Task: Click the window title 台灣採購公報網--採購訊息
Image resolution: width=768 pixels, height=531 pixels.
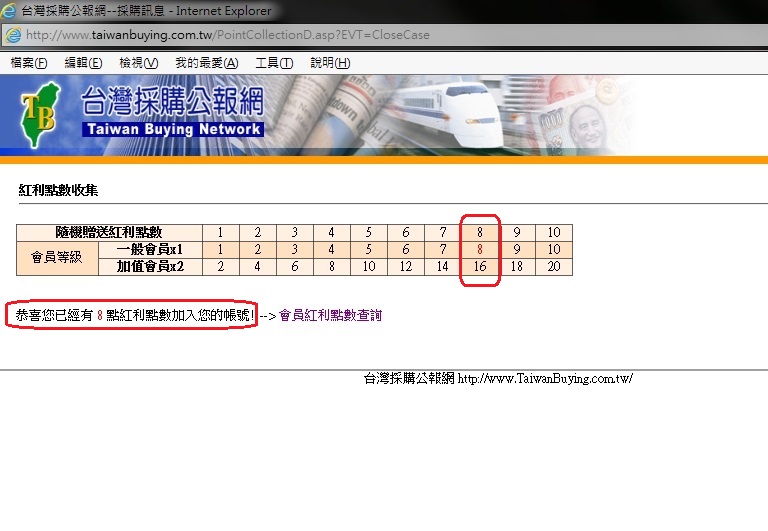Action: coord(93,11)
